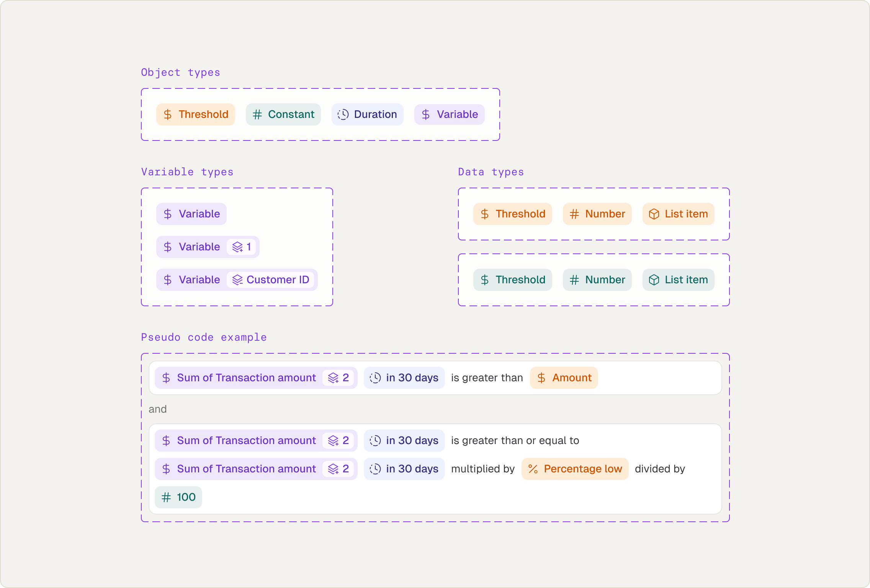
Task: Click the "and" connector text
Action: click(x=158, y=409)
